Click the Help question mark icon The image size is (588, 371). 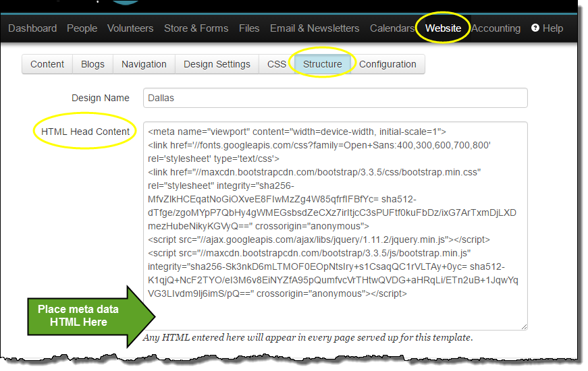[535, 28]
